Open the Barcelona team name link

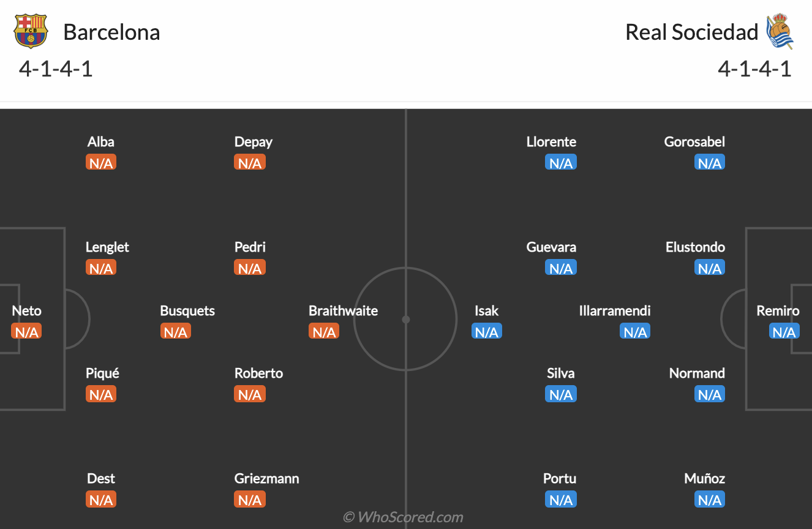[111, 32]
